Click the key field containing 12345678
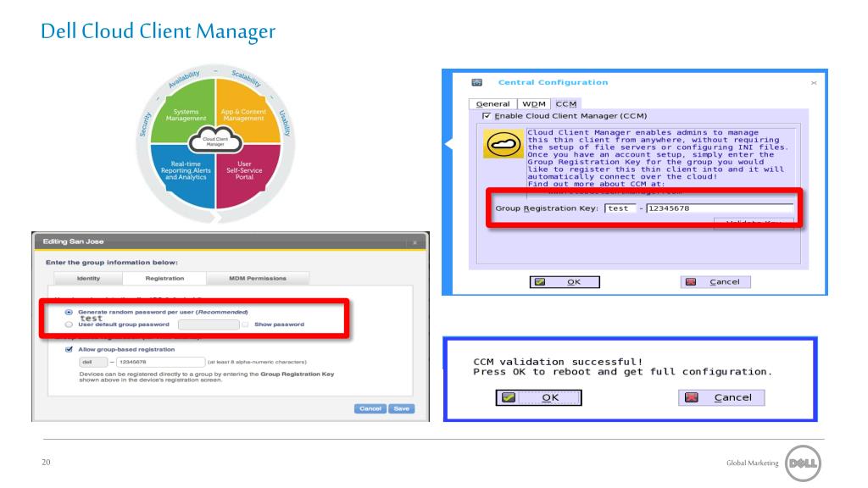The width and height of the screenshot is (868, 488). pyautogui.click(x=720, y=208)
